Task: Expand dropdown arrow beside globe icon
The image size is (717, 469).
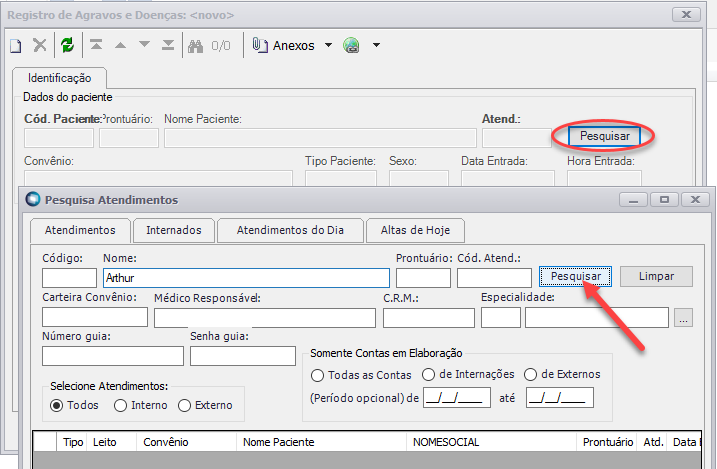Action: (376, 45)
